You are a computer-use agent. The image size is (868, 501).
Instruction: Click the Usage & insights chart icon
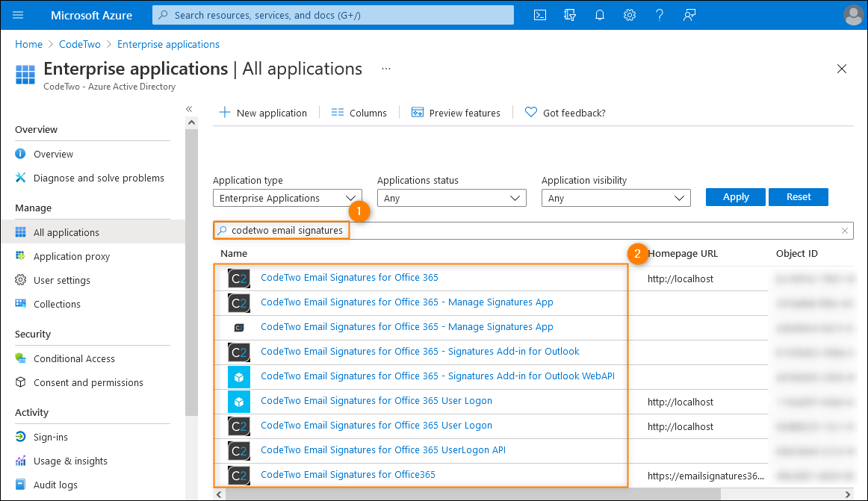pyautogui.click(x=20, y=461)
